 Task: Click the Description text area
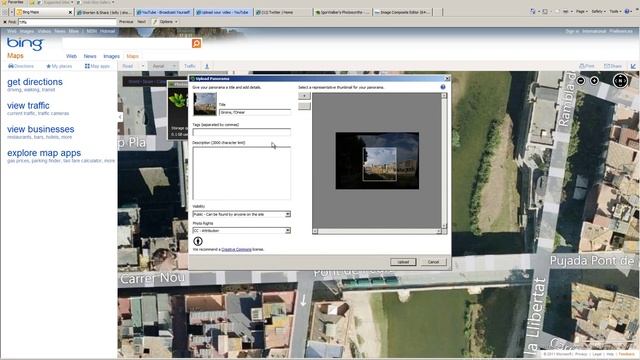point(242,173)
